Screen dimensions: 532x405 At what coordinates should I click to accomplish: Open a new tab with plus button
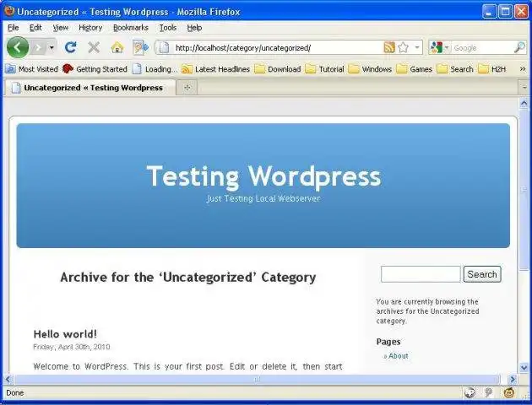coord(187,88)
